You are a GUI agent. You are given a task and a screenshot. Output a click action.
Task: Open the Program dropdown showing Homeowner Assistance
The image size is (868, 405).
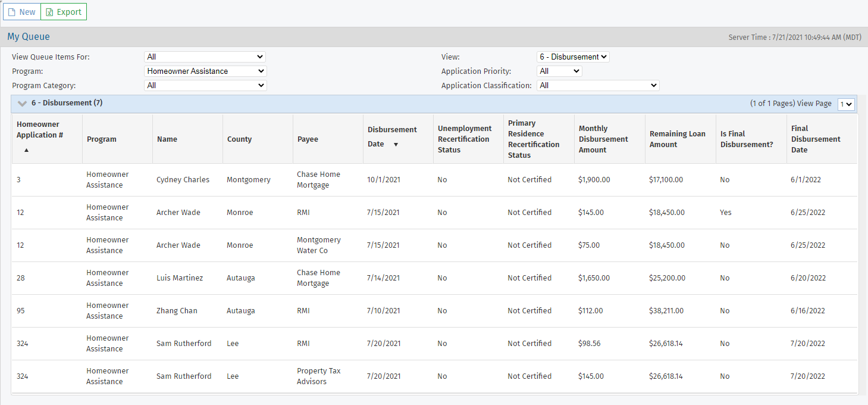point(205,71)
